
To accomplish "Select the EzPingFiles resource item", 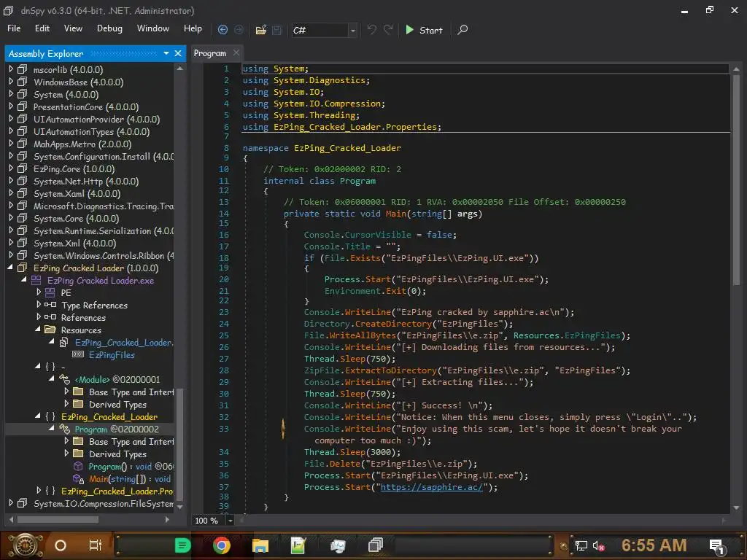I will 112,355.
